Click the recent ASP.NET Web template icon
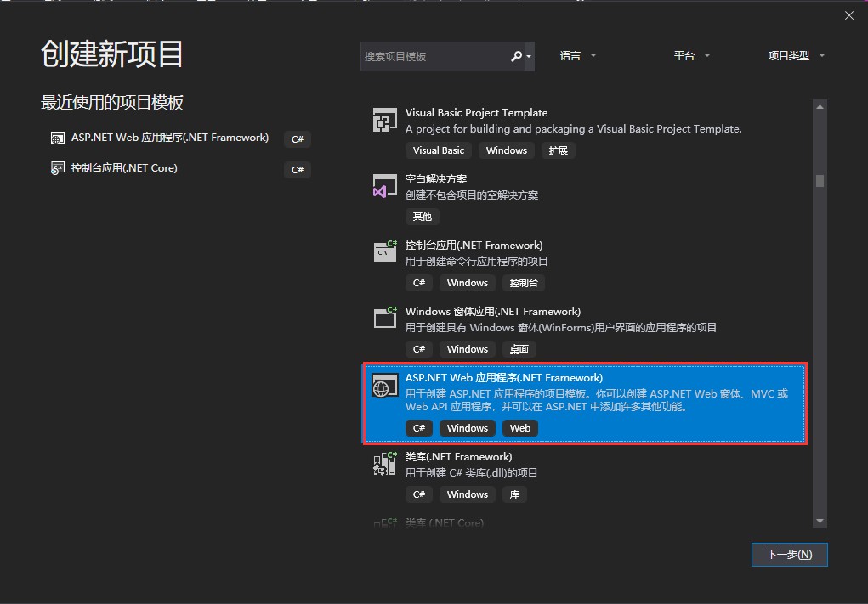 (x=58, y=138)
